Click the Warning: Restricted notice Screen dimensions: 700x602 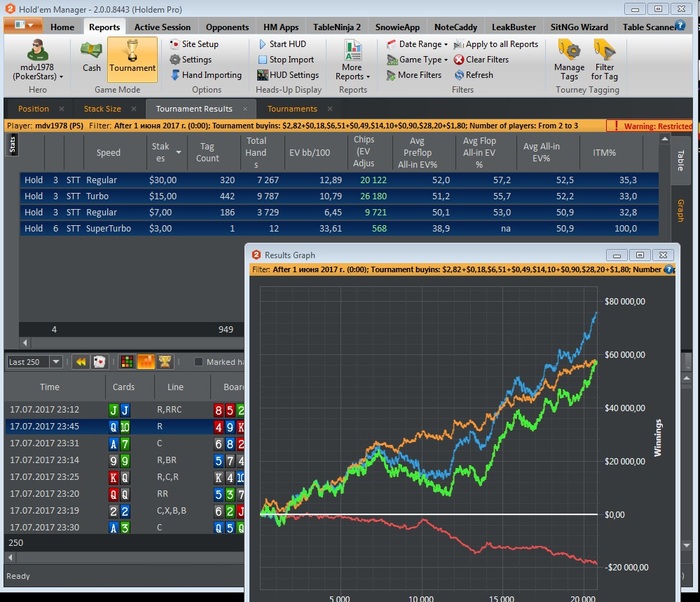point(650,126)
